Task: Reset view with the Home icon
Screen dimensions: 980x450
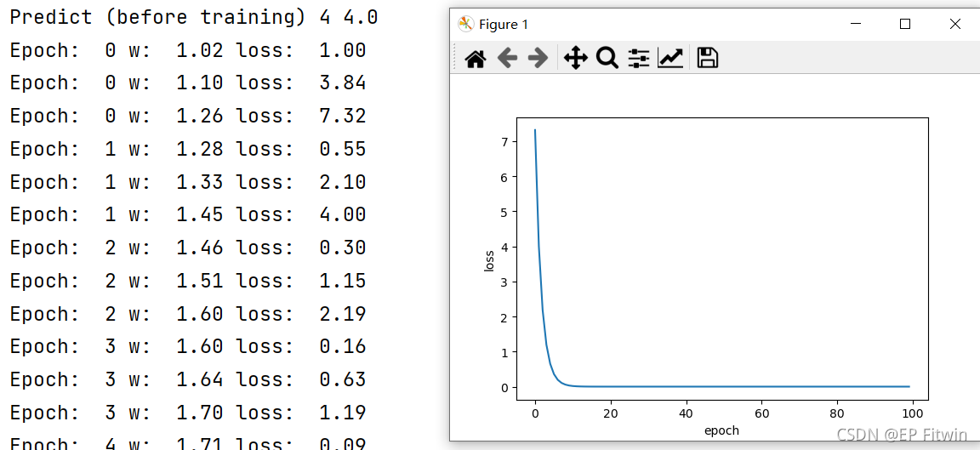Action: coord(476,59)
